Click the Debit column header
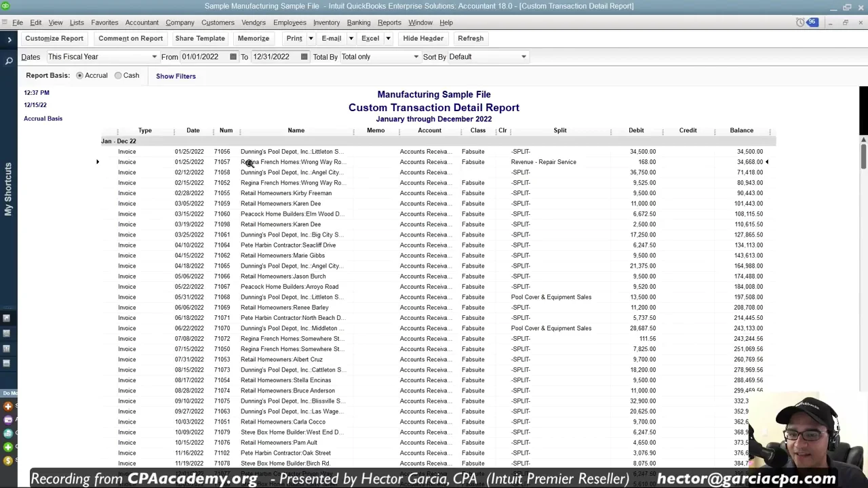Screen dimensions: 868x488 (x=636, y=130)
